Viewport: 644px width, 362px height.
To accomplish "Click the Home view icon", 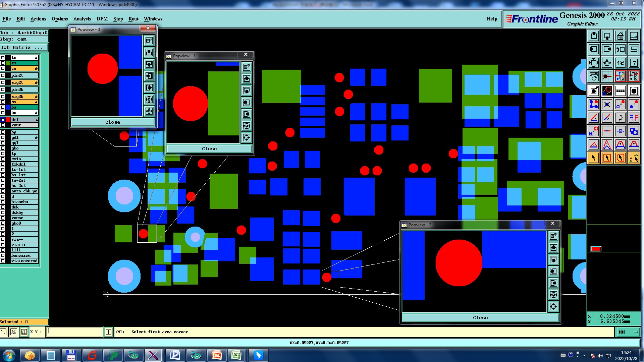I will click(620, 36).
